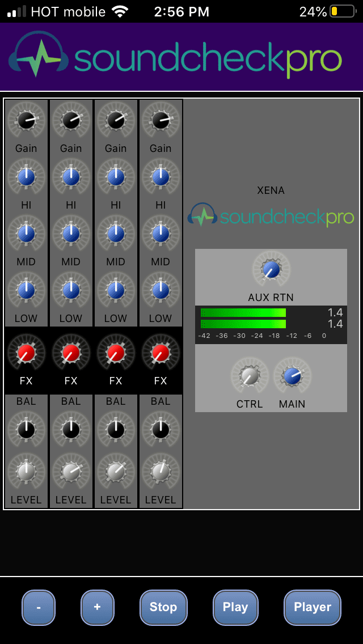363x644 pixels.
Task: Tap the soundcheckpro logo under XENA
Action: click(271, 214)
